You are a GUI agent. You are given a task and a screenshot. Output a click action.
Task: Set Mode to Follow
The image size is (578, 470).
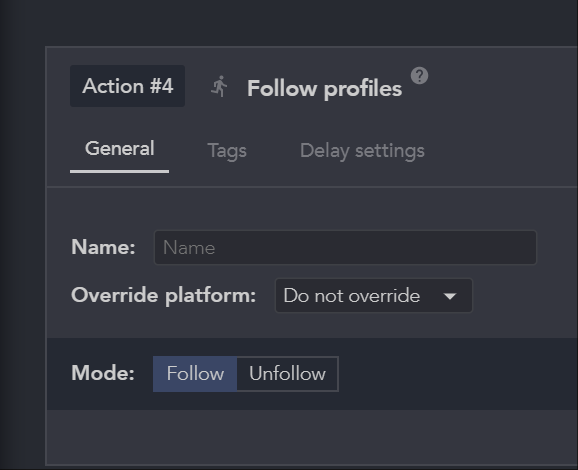pos(195,374)
